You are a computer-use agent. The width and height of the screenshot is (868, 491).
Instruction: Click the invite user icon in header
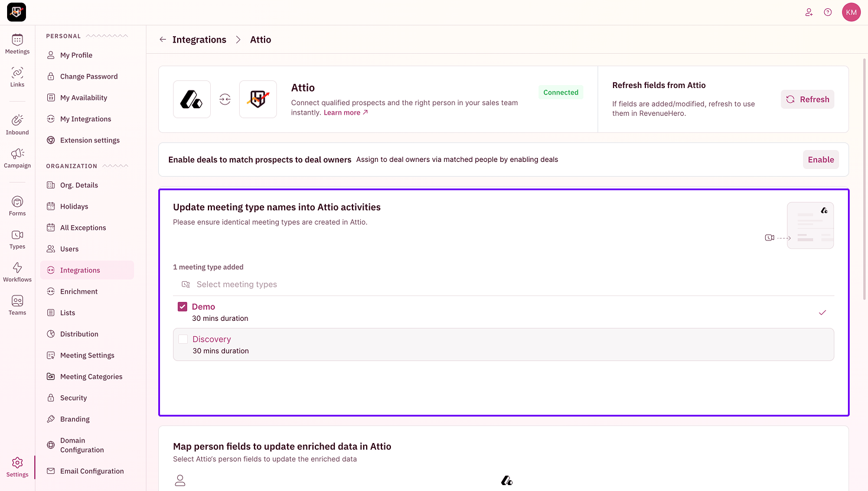click(809, 12)
